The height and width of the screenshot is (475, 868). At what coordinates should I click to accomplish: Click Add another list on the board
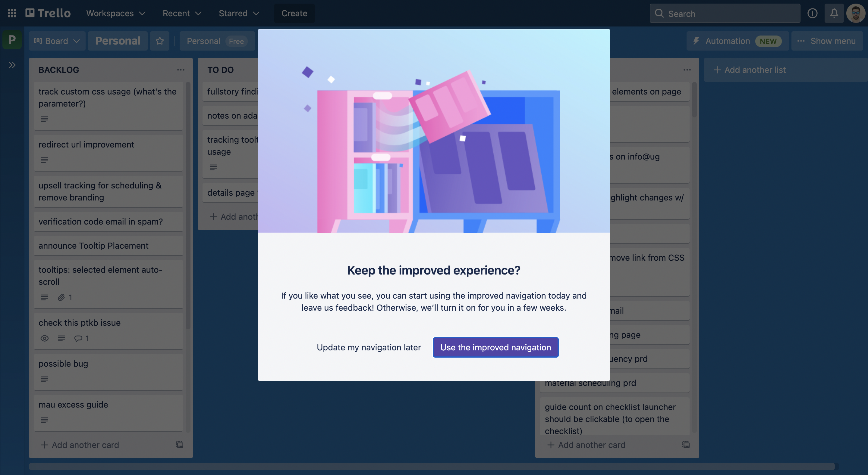coord(755,70)
